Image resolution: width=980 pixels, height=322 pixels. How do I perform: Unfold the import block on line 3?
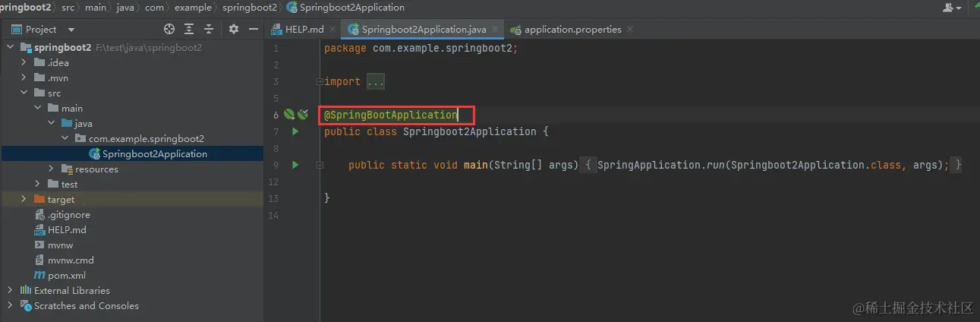(320, 81)
